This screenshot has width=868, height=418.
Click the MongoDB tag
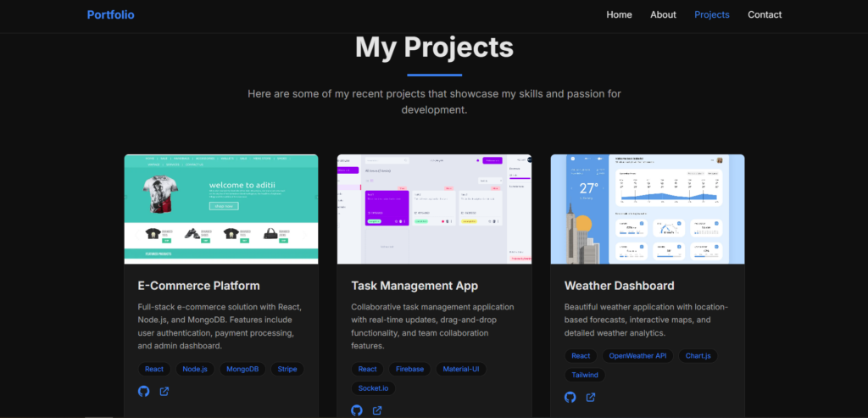pyautogui.click(x=242, y=370)
